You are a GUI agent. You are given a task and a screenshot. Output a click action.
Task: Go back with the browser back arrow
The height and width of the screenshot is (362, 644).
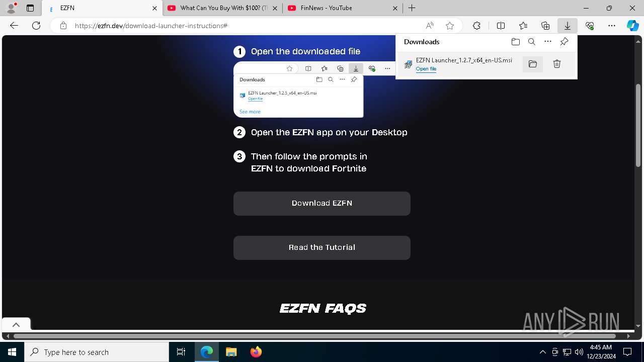click(14, 26)
